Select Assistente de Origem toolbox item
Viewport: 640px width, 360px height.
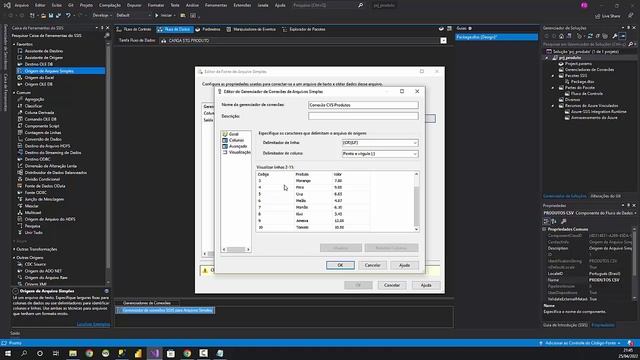coord(44,58)
